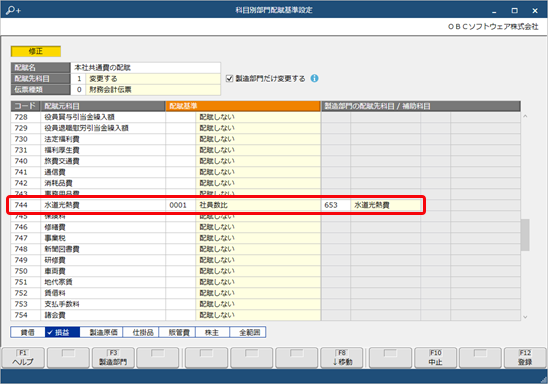Toggle the 製造部門だけ変更する checkbox
This screenshot has height=384, width=548.
click(x=229, y=78)
